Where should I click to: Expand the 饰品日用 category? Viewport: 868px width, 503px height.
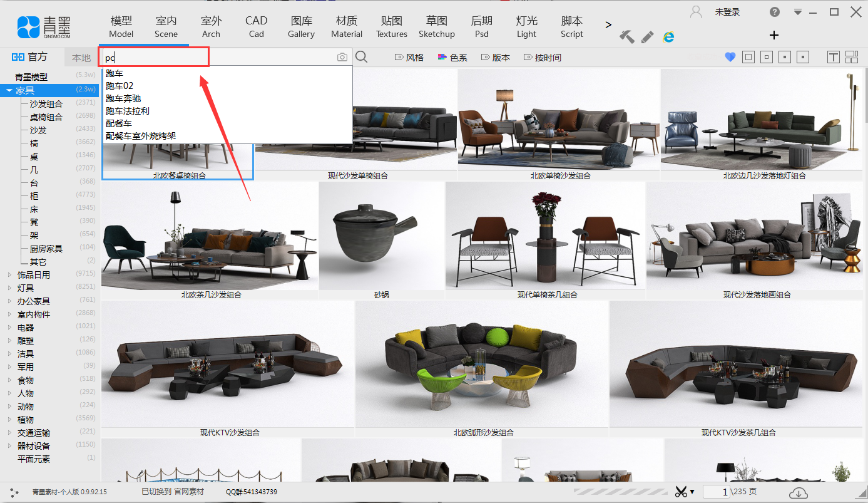click(x=9, y=275)
